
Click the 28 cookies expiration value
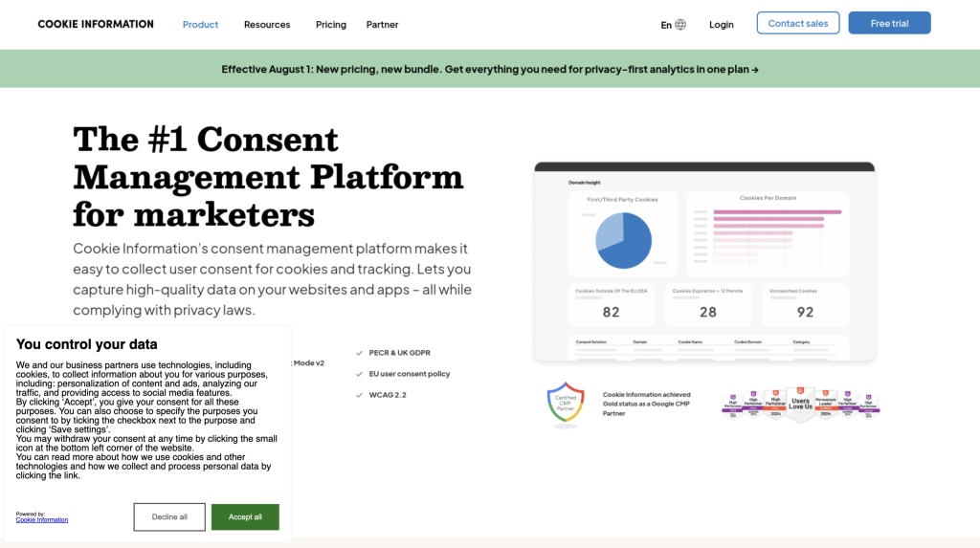708,312
